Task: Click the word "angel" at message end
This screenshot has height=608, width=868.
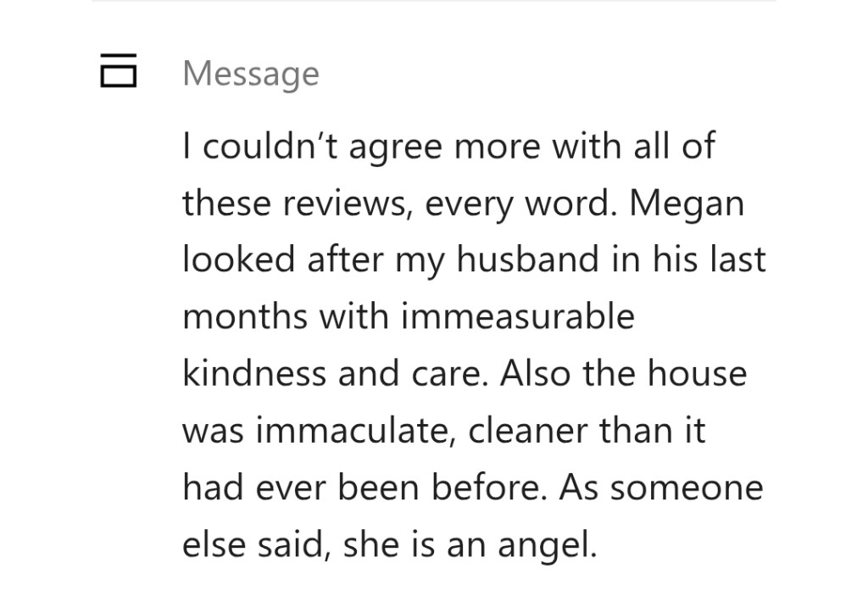Action: coord(550,545)
